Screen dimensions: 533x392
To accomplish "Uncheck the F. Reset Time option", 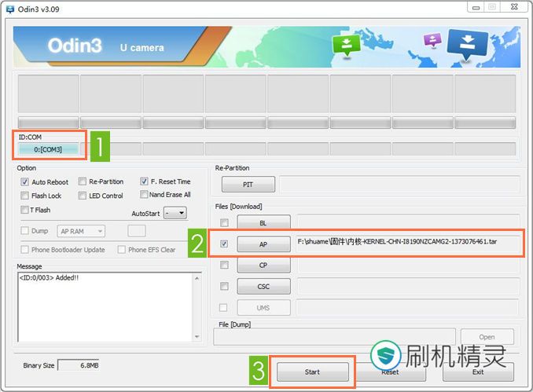I will tap(144, 181).
